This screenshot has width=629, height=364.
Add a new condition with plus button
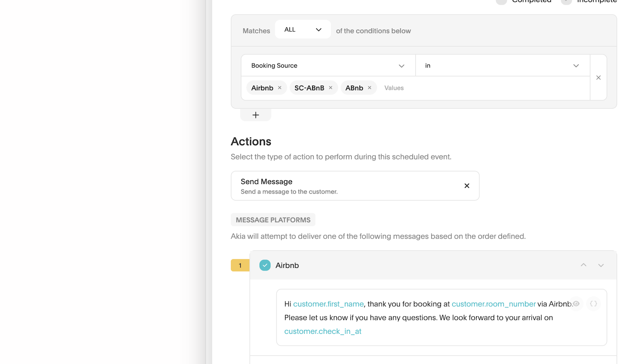click(x=256, y=115)
